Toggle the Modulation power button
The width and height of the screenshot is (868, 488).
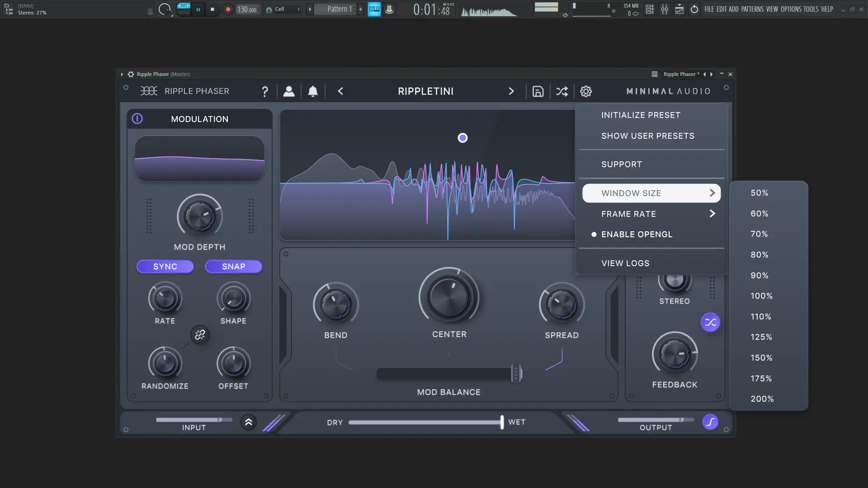point(137,119)
